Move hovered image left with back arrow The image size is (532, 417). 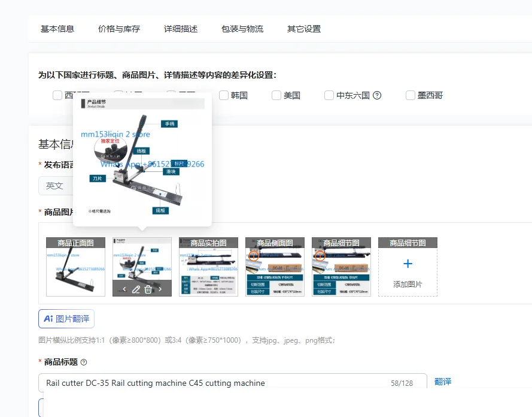124,289
